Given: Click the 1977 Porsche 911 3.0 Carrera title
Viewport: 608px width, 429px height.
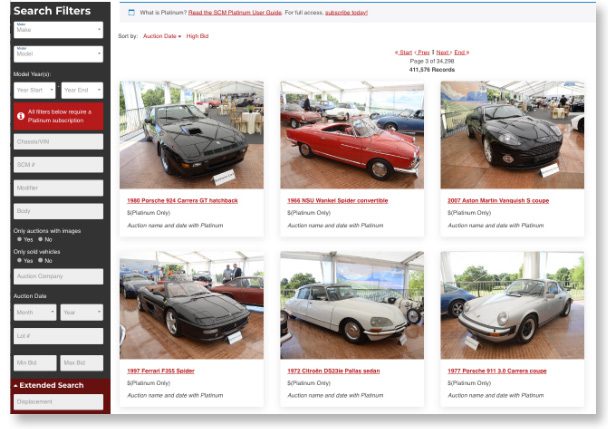Looking at the screenshot, I should pyautogui.click(x=497, y=371).
